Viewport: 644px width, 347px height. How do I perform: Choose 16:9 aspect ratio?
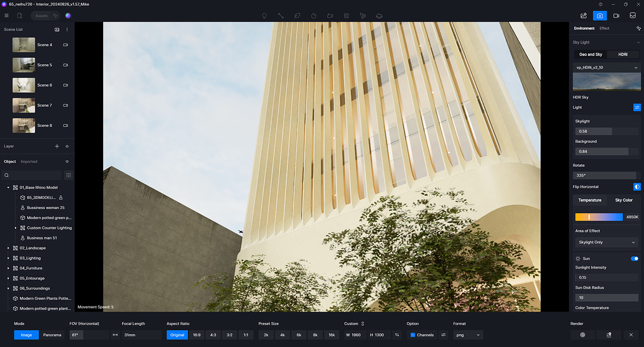pos(197,335)
